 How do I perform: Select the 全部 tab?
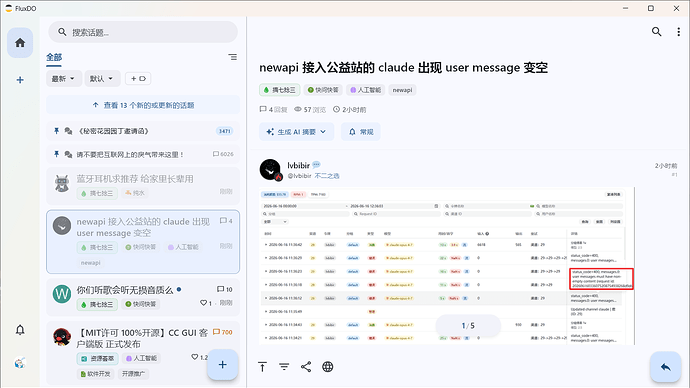(54, 57)
